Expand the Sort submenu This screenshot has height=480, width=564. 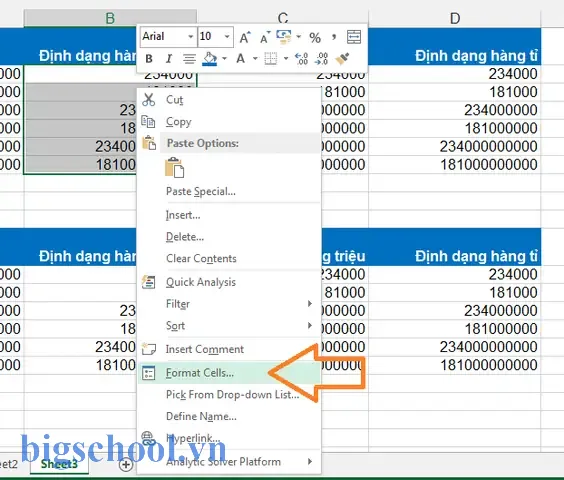(x=229, y=326)
